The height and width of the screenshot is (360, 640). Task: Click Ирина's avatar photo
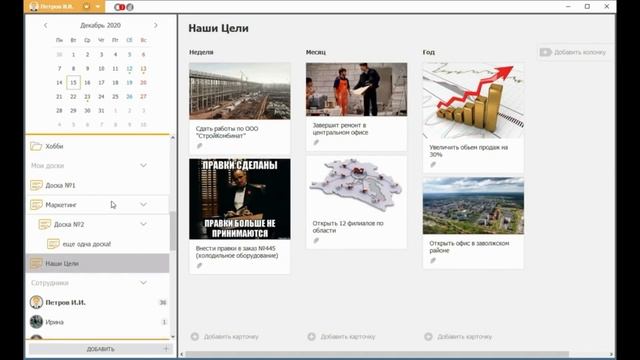(x=36, y=322)
